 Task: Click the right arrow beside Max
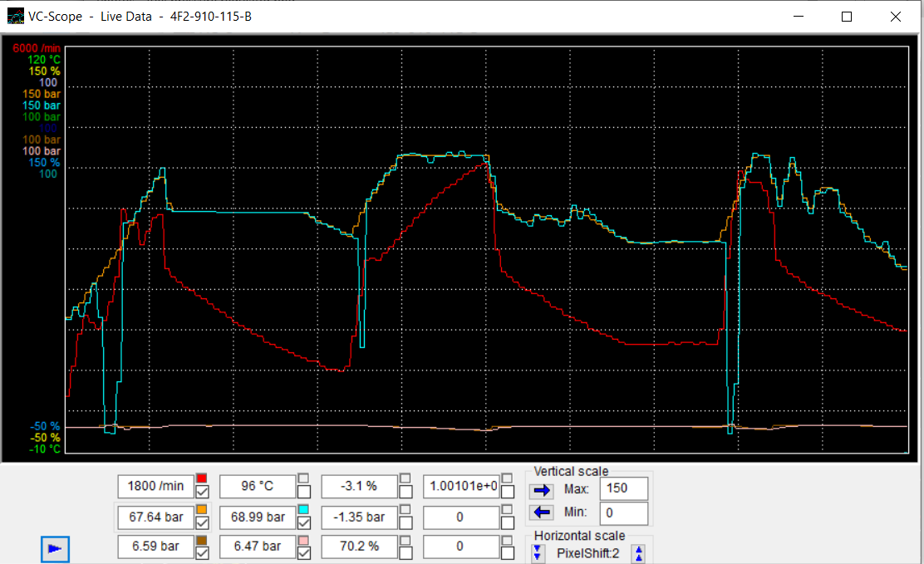(542, 490)
